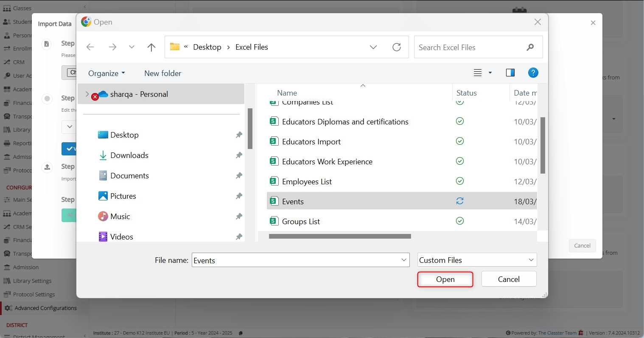Select the Educators Import file

[x=311, y=142]
